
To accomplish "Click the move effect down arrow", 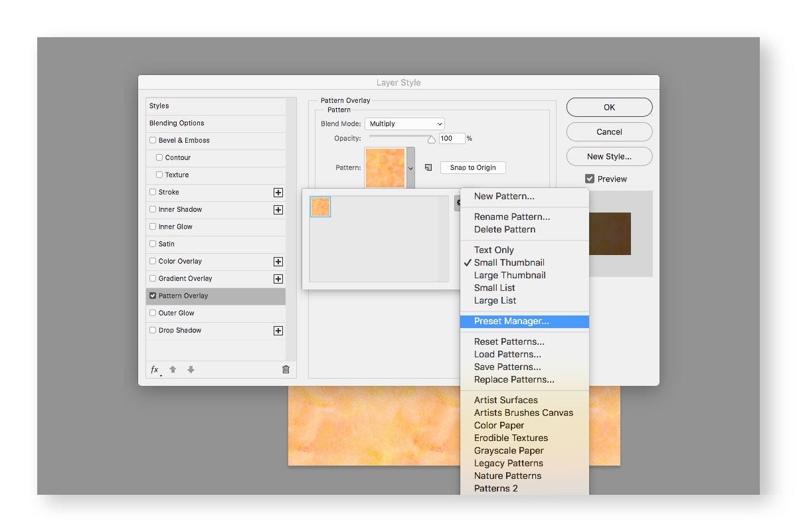I will coord(191,369).
